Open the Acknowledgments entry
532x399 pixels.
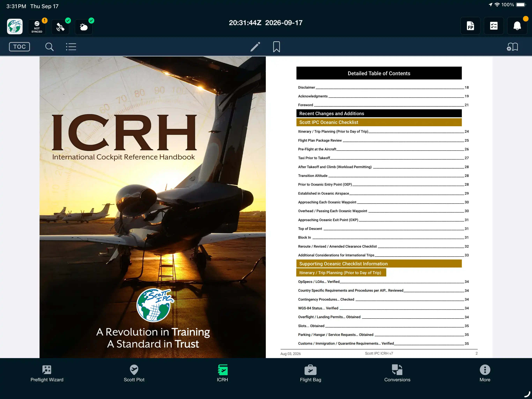coord(383,96)
